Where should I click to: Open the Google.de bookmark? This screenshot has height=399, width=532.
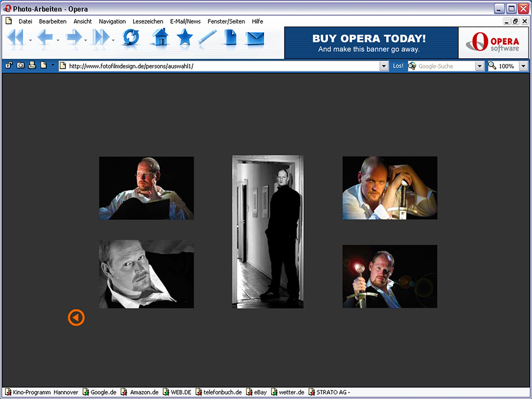click(x=99, y=392)
